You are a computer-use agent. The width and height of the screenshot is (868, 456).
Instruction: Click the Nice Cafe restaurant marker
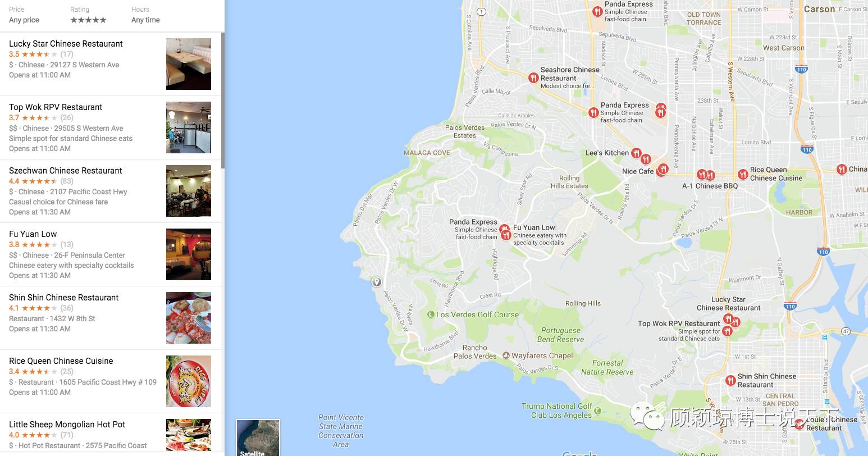point(663,168)
